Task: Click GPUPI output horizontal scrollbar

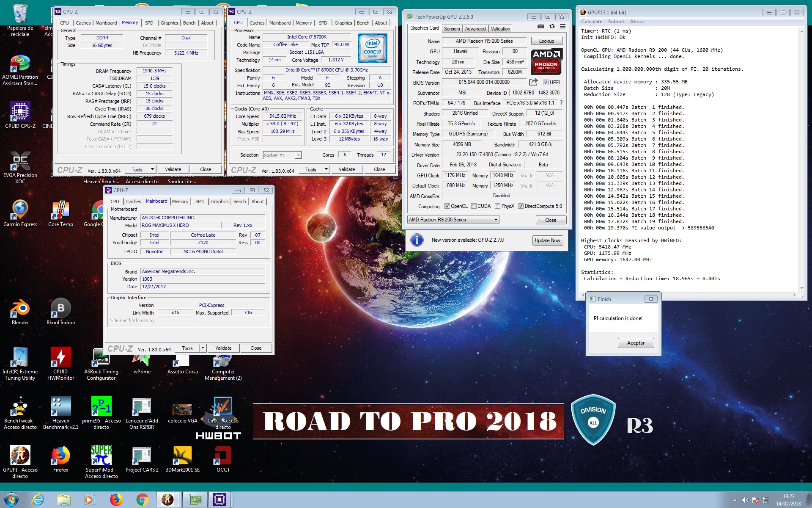Action: point(689,295)
